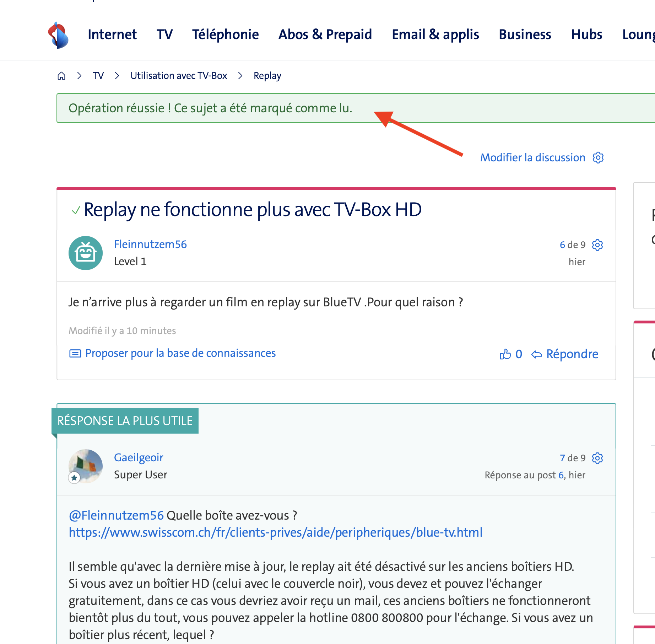Open options gear for post 6 de 9
The image size is (655, 644).
pyautogui.click(x=597, y=245)
